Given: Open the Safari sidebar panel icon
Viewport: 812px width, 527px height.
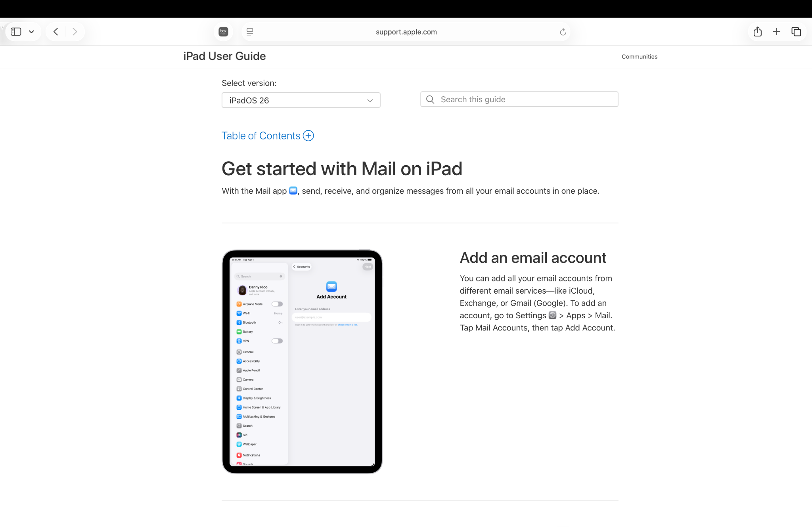Looking at the screenshot, I should pyautogui.click(x=16, y=32).
